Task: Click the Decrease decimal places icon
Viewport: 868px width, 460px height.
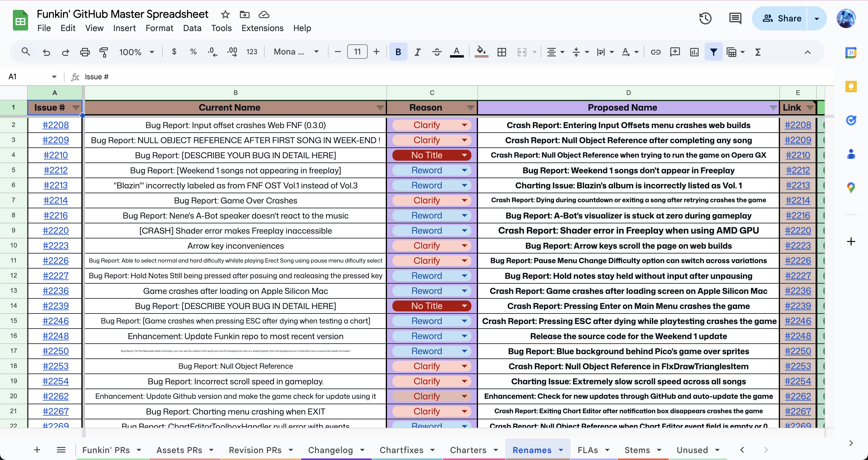Action: [x=212, y=52]
